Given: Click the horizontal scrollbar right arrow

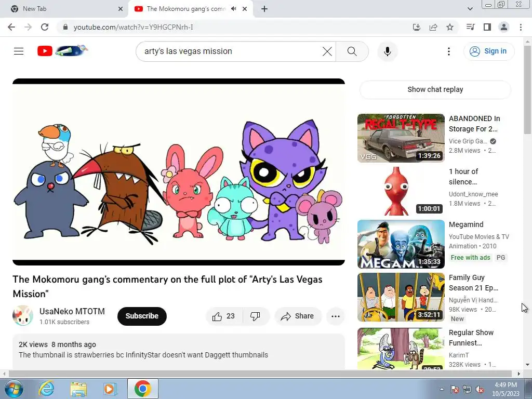Looking at the screenshot, I should 518,374.
